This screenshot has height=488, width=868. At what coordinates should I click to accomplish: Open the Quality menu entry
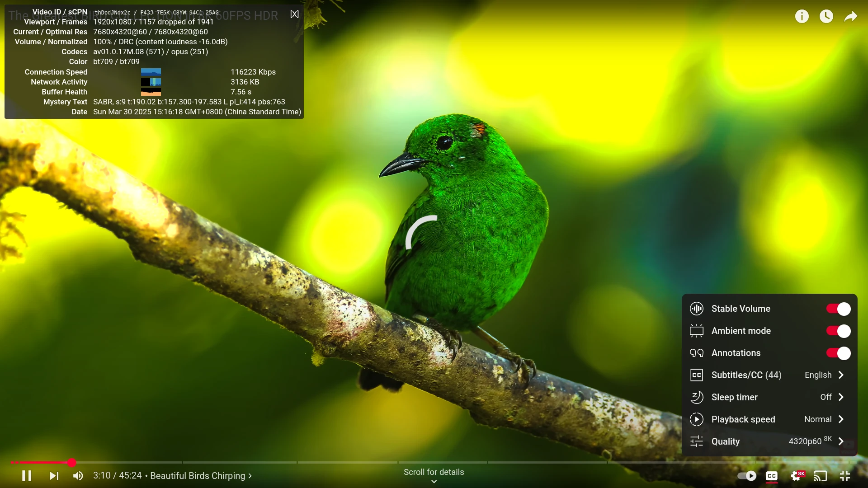pyautogui.click(x=769, y=441)
